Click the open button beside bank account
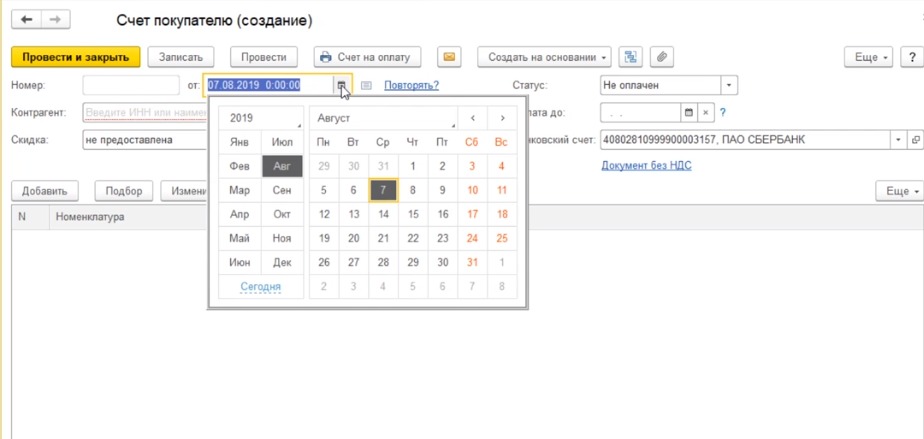This screenshot has width=924, height=439. point(915,140)
